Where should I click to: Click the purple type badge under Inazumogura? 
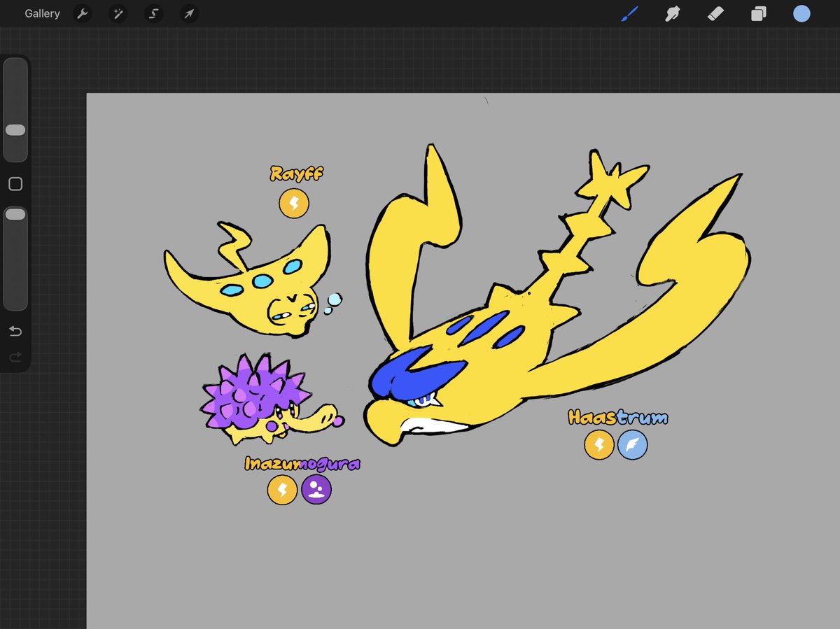click(x=316, y=490)
